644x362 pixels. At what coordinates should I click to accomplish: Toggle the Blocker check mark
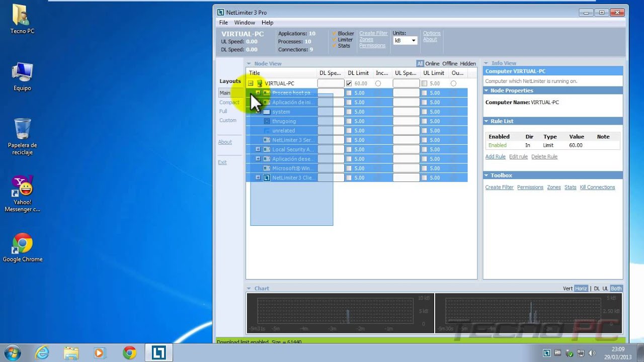pyautogui.click(x=334, y=34)
